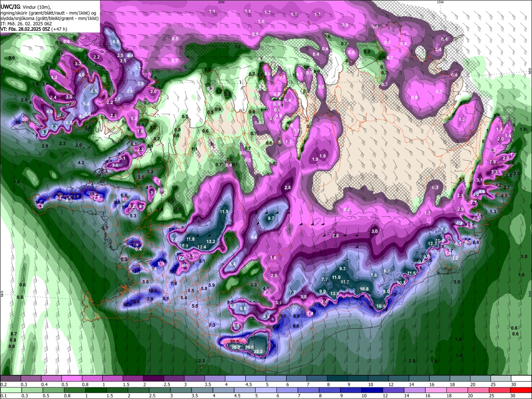The height and width of the screenshot is (399, 532).
Task: Click the 'UWC/IG' title text
Action: point(10,7)
